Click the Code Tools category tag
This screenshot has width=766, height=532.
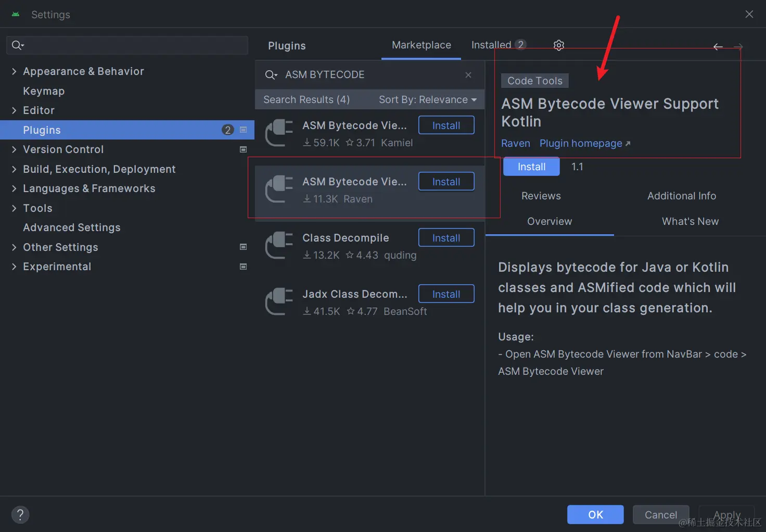coord(535,81)
